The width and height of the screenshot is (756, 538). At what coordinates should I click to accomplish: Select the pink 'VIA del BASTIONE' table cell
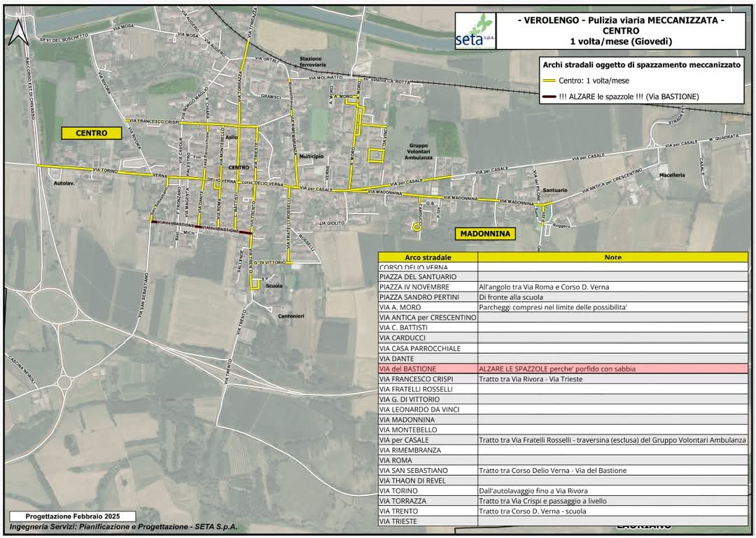coord(428,369)
